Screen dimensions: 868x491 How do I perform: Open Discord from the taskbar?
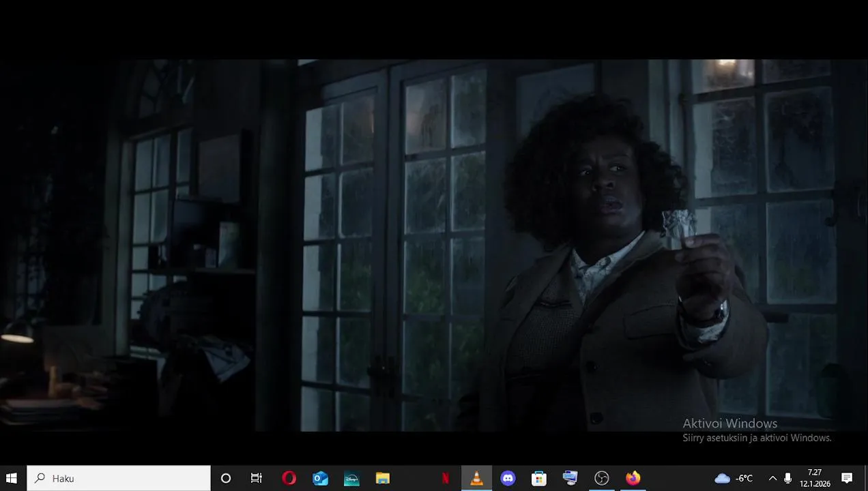508,478
